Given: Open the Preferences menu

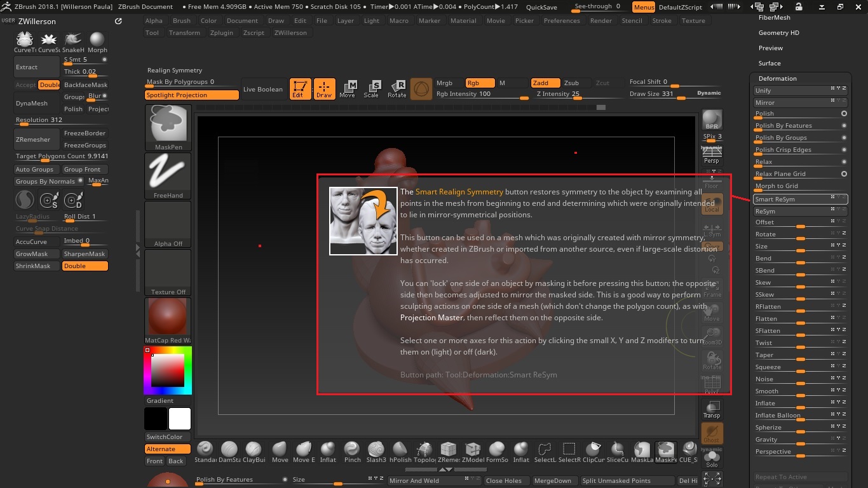Looking at the screenshot, I should pyautogui.click(x=562, y=20).
